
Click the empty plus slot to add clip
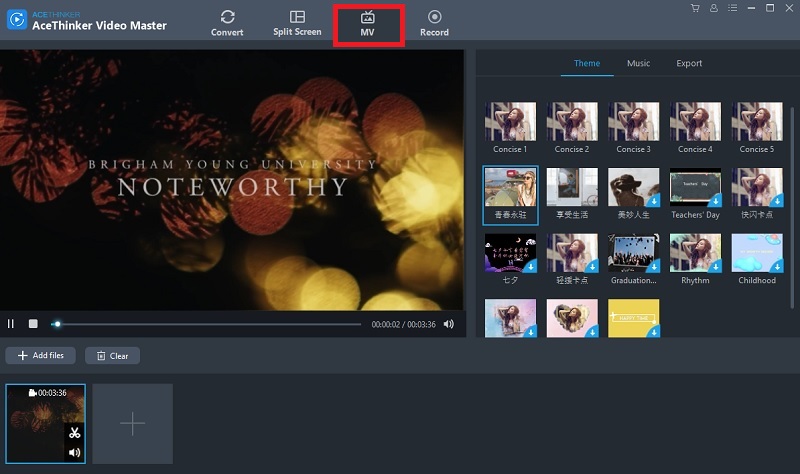click(x=133, y=424)
